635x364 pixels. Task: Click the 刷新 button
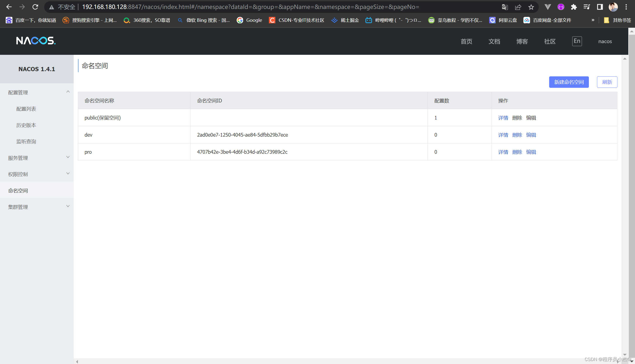[607, 82]
